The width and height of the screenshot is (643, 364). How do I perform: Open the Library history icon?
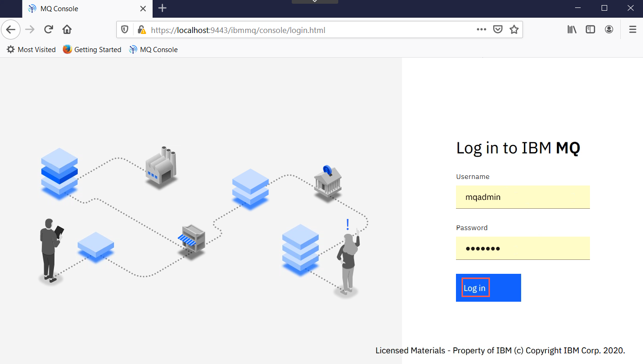click(572, 30)
